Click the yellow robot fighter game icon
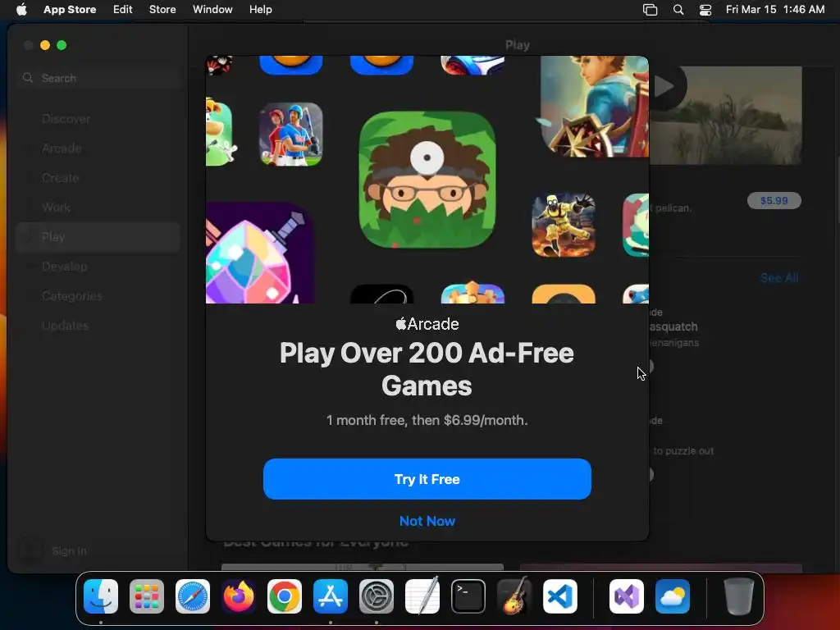The height and width of the screenshot is (630, 840). point(564,225)
